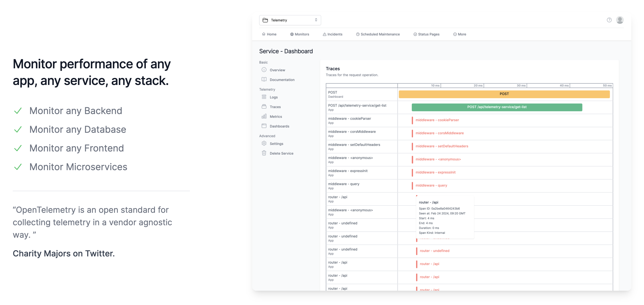Viewport: 644px width, 305px height.
Task: Open the user avatar profile icon
Action: 620,20
